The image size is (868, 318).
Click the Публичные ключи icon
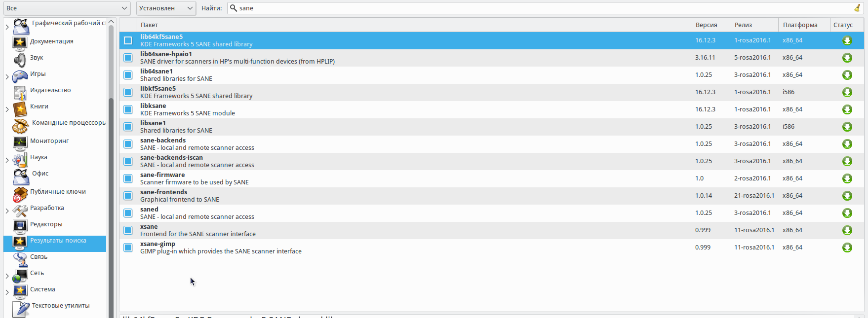tap(20, 194)
